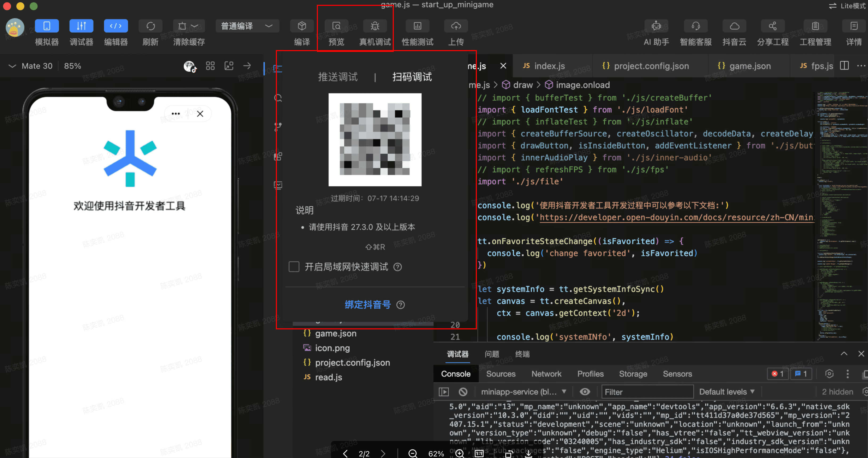868x458 pixels.
Task: Open the 抖音云 cloud panel
Action: [x=734, y=26]
